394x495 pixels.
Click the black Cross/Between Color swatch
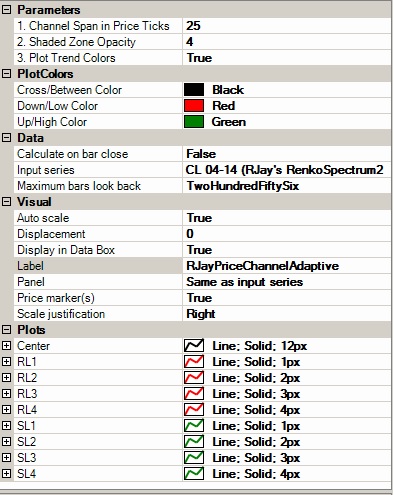pyautogui.click(x=194, y=90)
